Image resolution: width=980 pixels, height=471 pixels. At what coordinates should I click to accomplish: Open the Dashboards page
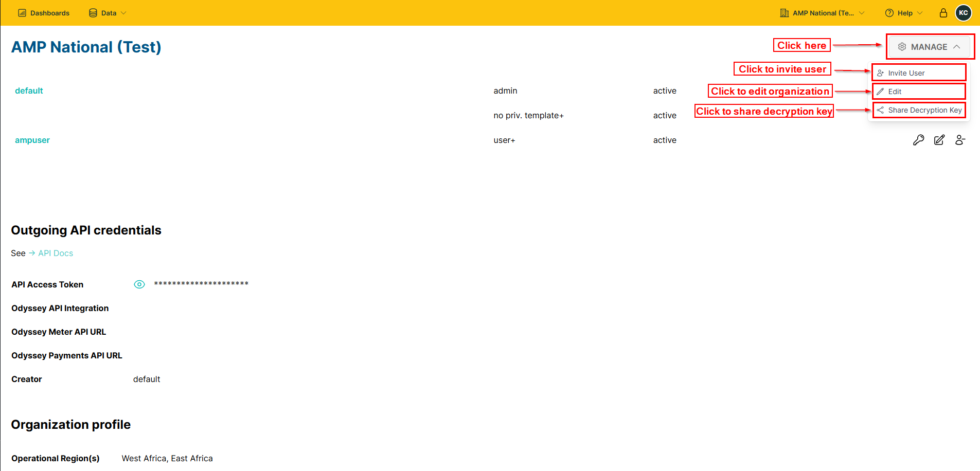pyautogui.click(x=44, y=13)
